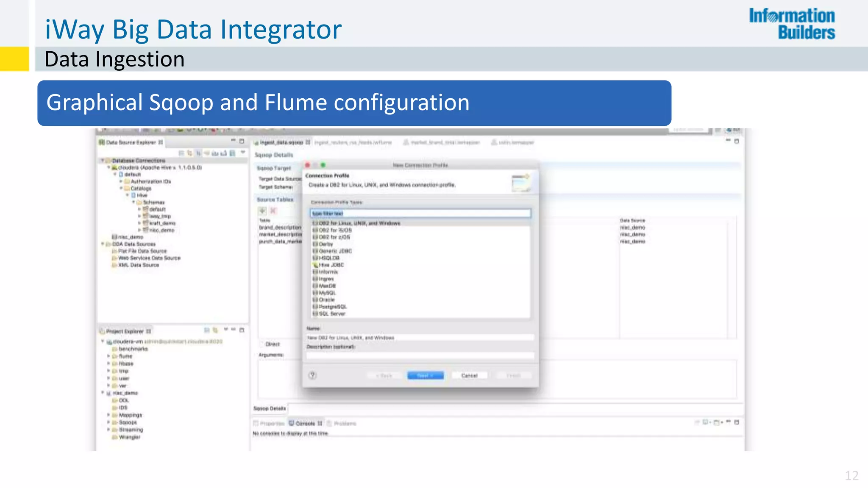868x488 pixels.
Task: Click the Description (optional) field
Action: [420, 356]
